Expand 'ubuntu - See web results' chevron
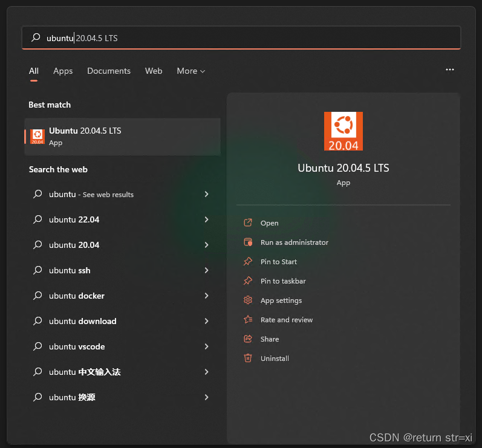 coord(207,194)
